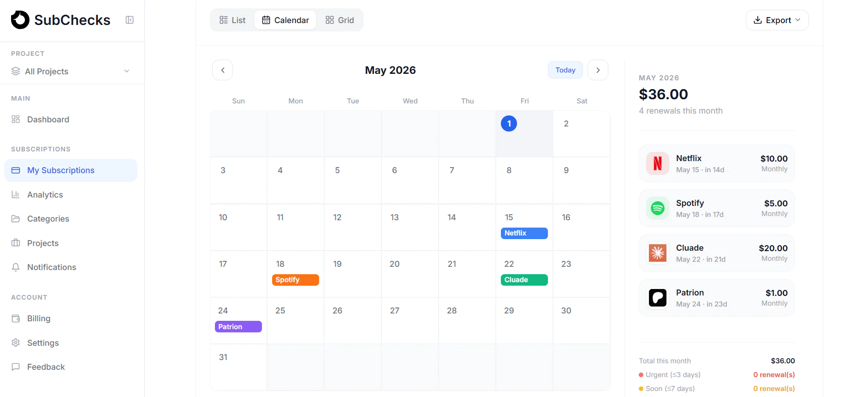The height and width of the screenshot is (397, 868).
Task: Click the Grid view icon
Action: pyautogui.click(x=330, y=20)
